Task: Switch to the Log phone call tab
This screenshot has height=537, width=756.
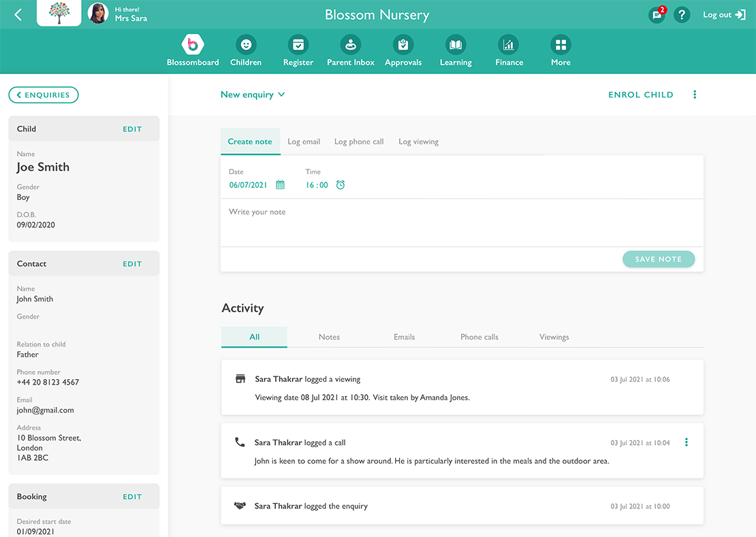Action: [359, 142]
